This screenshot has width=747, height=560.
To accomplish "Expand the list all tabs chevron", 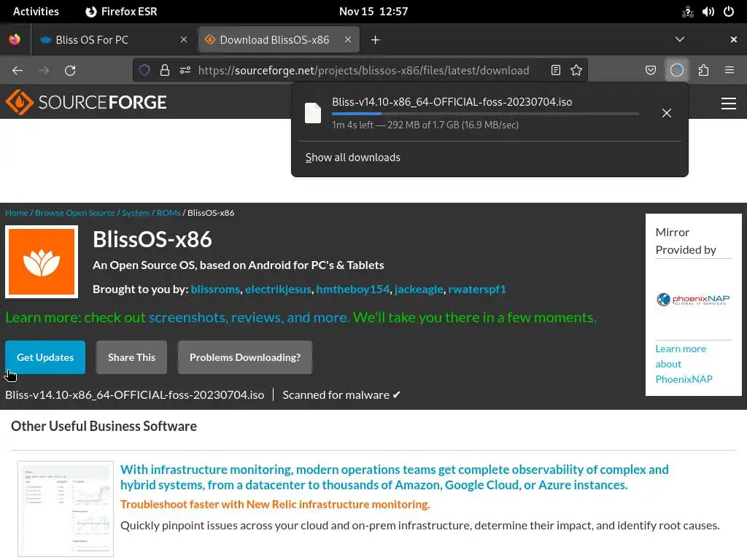I will (x=680, y=39).
